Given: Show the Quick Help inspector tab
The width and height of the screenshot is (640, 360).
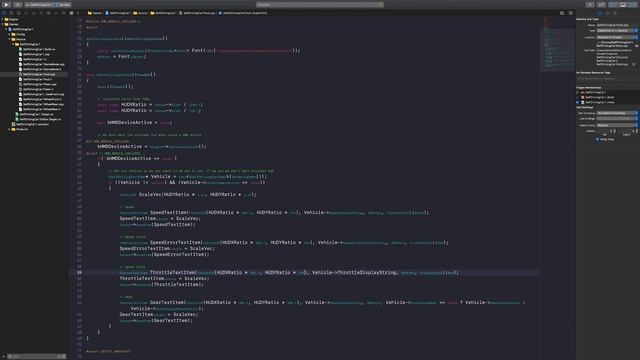Looking at the screenshot, I should coord(615,13).
